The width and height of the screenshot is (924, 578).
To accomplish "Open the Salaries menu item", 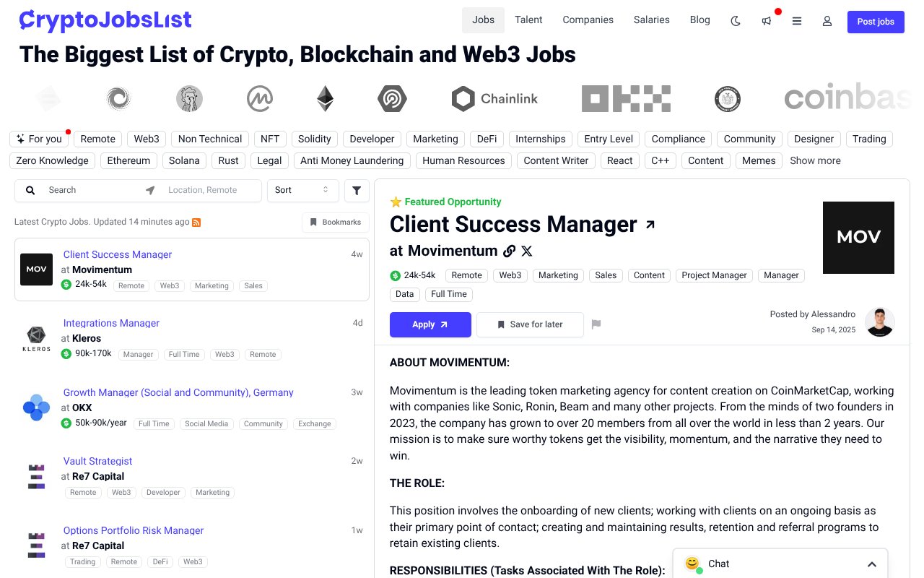I will [x=651, y=20].
